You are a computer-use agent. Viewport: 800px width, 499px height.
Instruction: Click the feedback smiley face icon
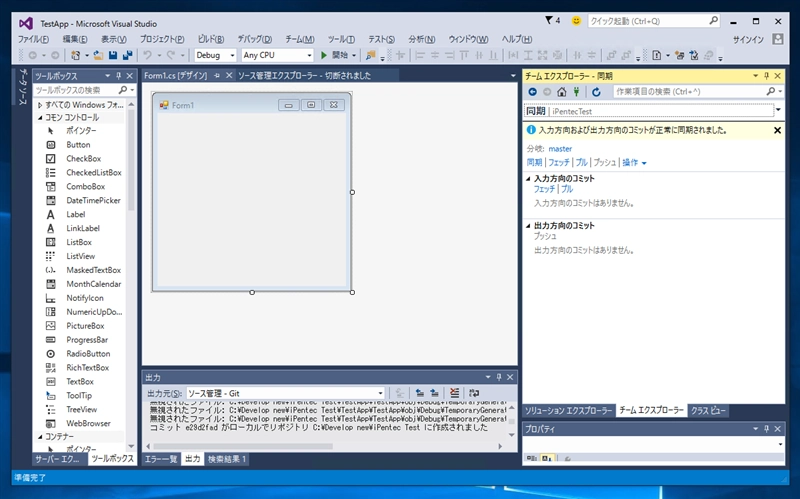576,21
